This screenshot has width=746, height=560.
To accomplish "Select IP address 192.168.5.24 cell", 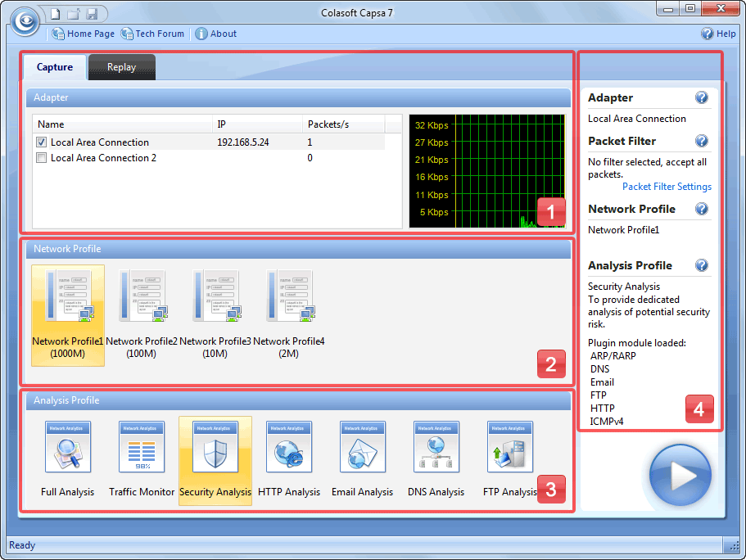I will point(243,142).
